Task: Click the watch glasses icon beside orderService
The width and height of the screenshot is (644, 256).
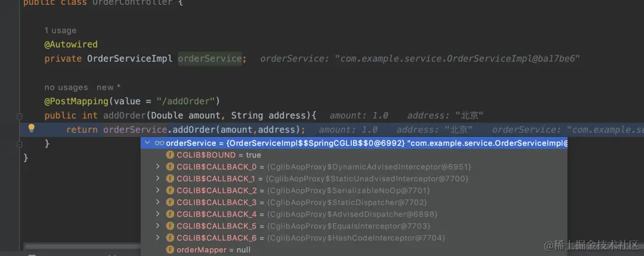Action: 159,143
